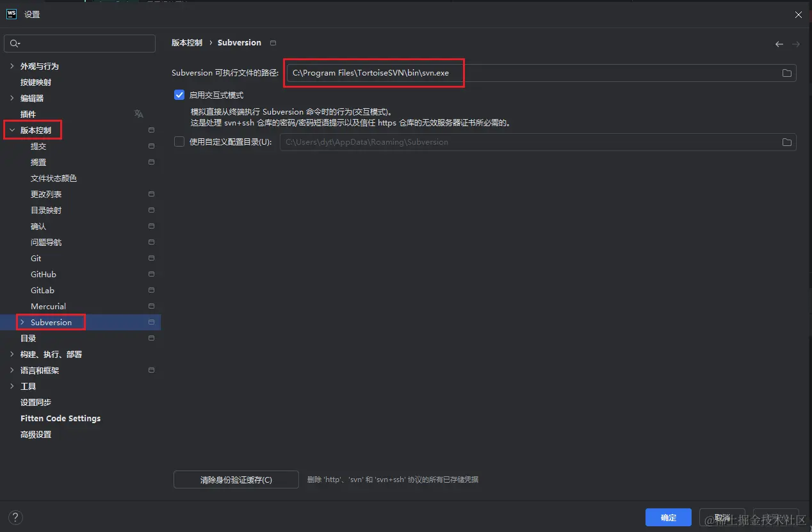This screenshot has width=812, height=532.
Task: Click project icon next to Subversion breadcrumb
Action: click(x=273, y=43)
